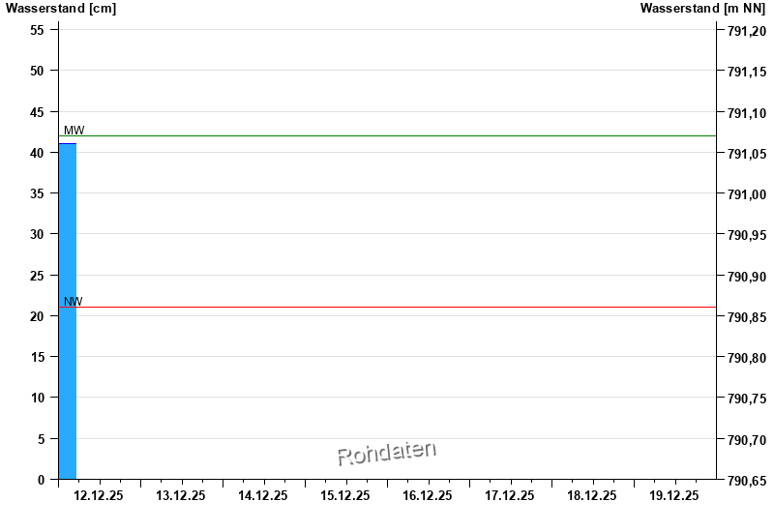774x532 pixels.
Task: Click the Wasserstand [cm] axis title
Action: tap(61, 9)
